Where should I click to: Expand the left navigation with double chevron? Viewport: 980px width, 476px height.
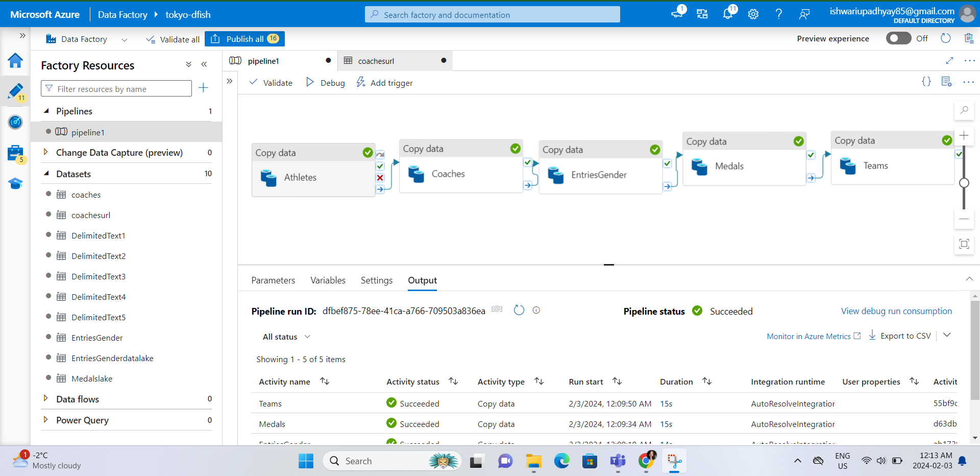coord(22,36)
